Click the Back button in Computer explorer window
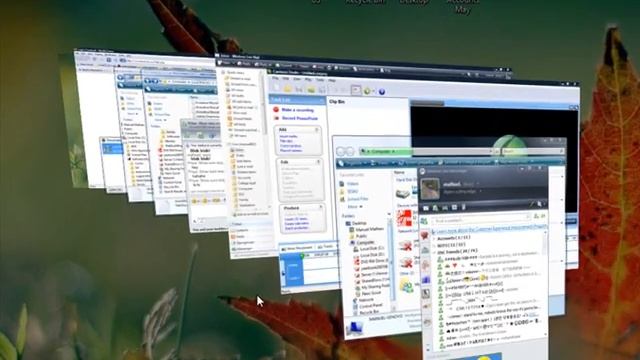Screen dimensions: 640x360 coord(341,151)
